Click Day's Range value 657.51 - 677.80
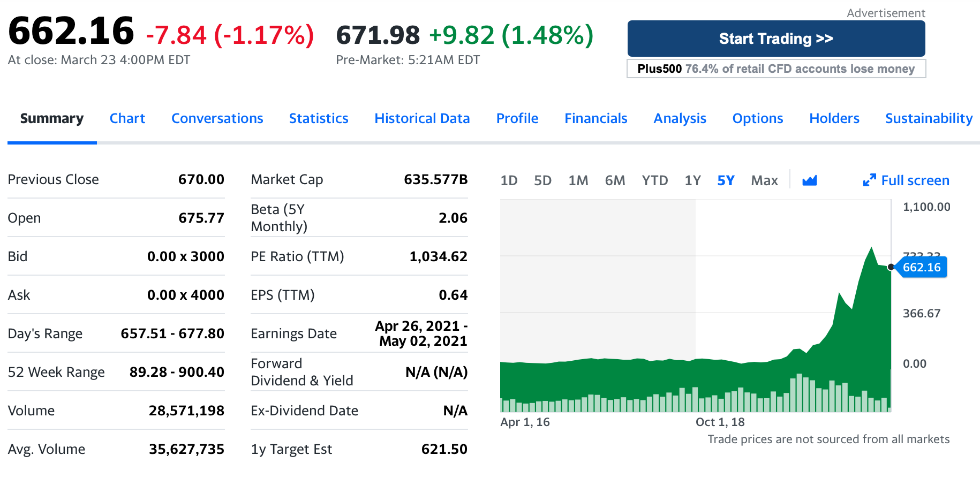The height and width of the screenshot is (501, 980). 172,333
